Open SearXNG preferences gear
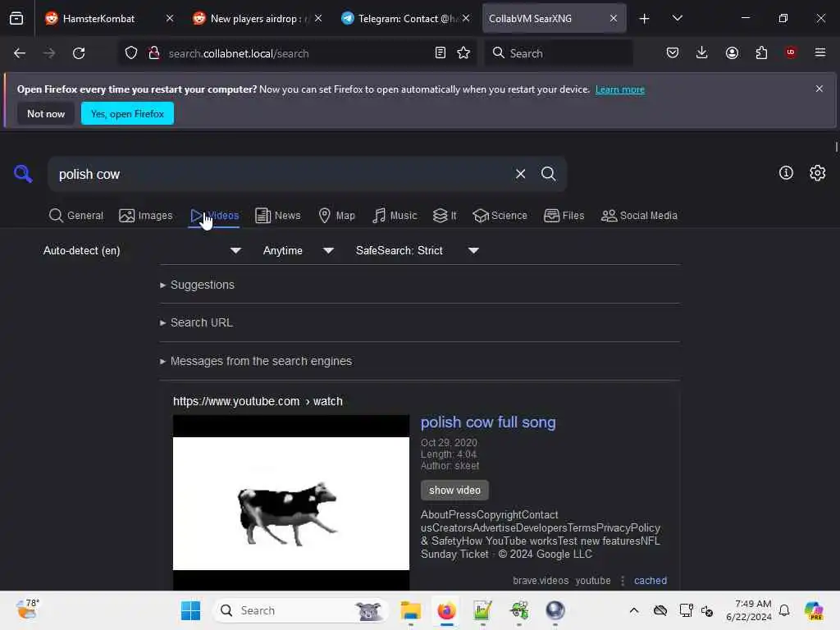 coord(818,173)
